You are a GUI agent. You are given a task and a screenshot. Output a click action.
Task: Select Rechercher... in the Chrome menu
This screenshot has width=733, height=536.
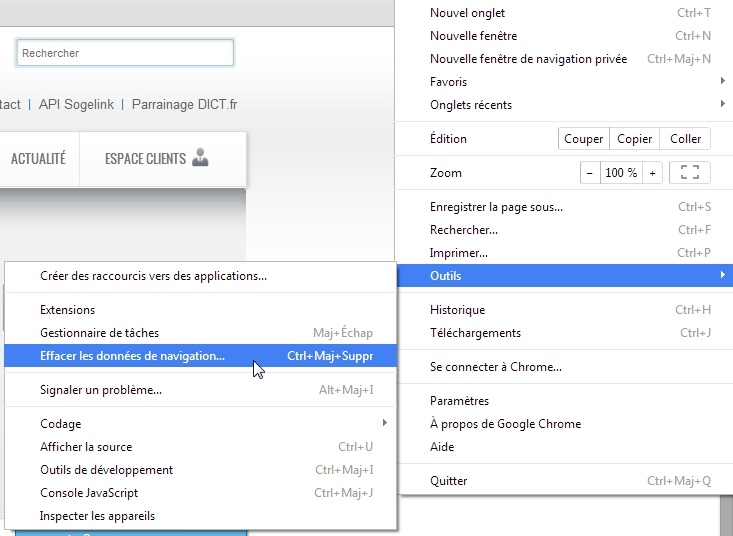pyautogui.click(x=564, y=229)
